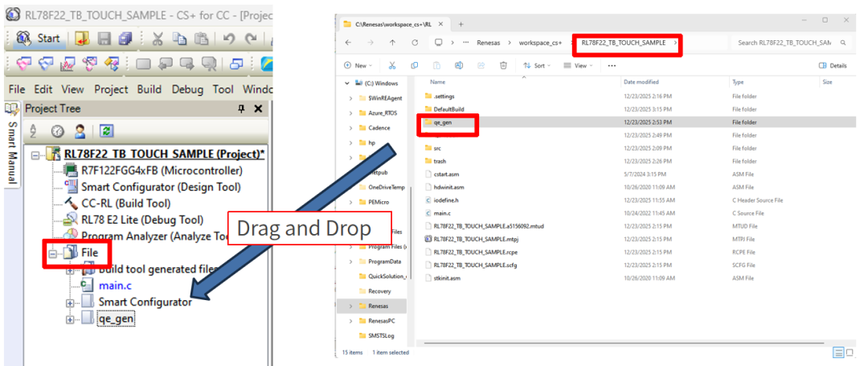Click the Start button in CS+ toolbar
This screenshot has width=868, height=366.
click(x=39, y=39)
